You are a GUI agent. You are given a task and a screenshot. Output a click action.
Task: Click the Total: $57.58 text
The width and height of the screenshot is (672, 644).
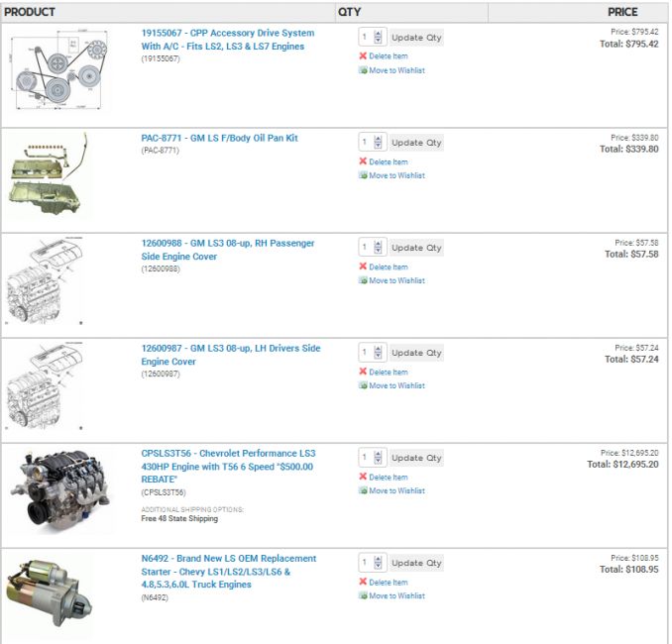[x=631, y=254]
